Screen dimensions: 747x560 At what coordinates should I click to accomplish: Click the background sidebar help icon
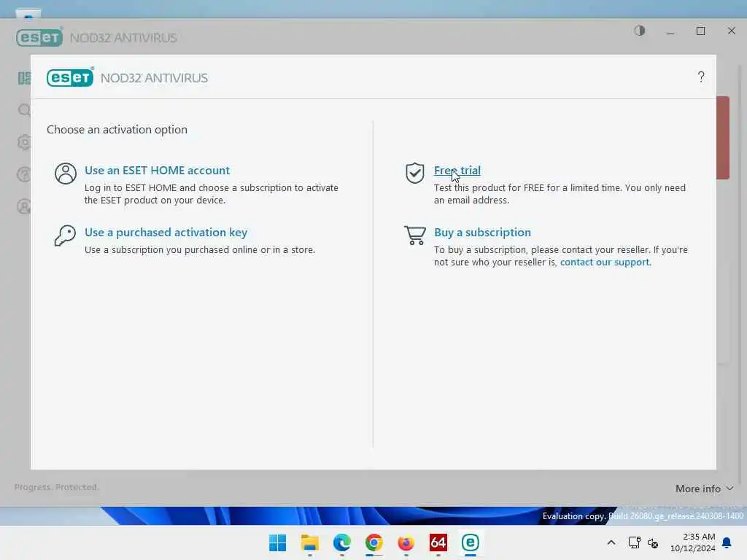[24, 174]
